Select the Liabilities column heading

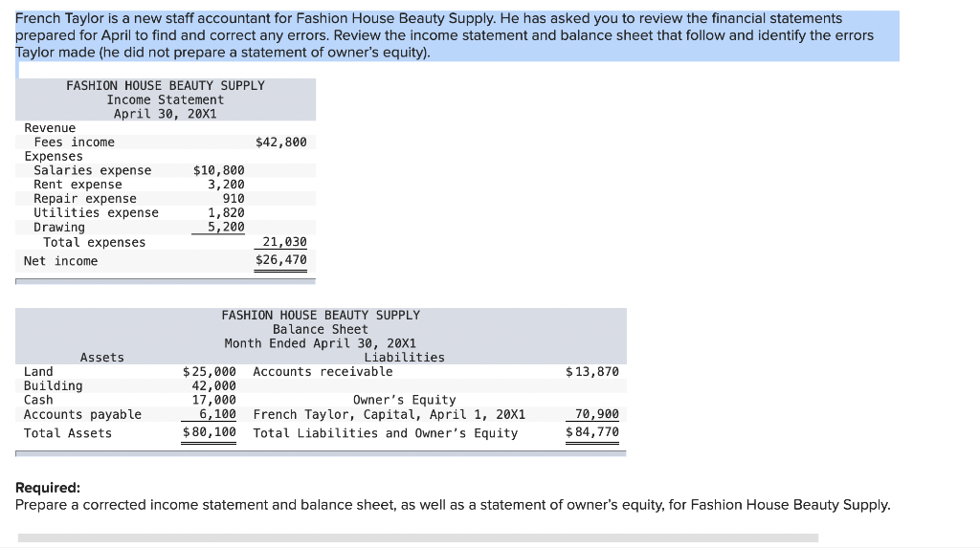point(405,358)
